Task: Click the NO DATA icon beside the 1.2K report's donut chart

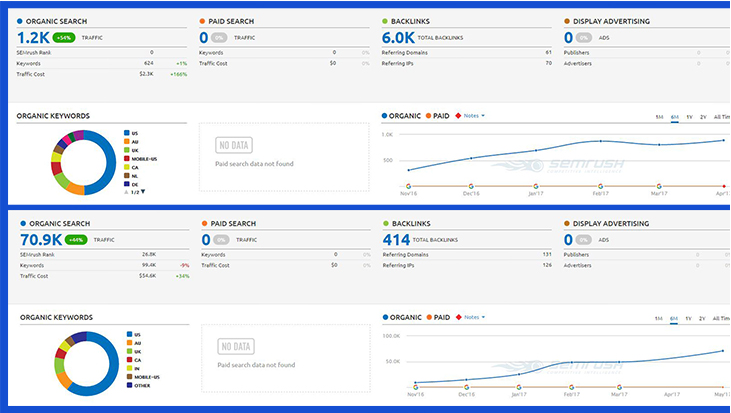Action: 234,145
